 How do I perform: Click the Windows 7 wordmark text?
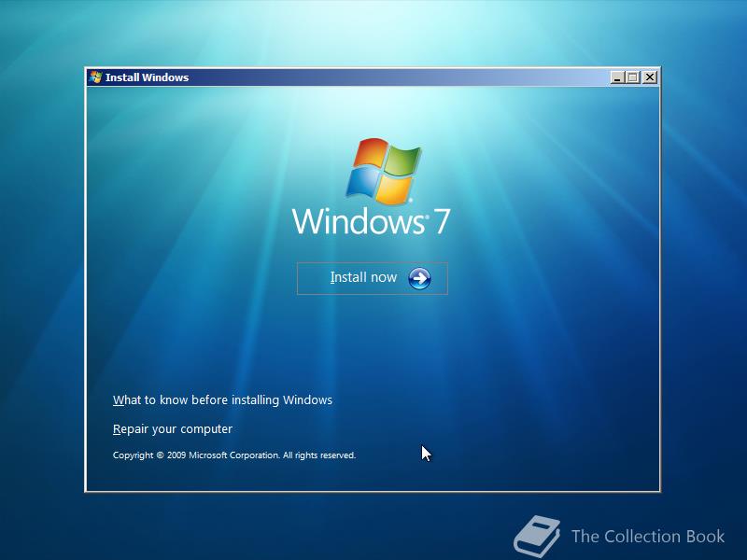371,221
